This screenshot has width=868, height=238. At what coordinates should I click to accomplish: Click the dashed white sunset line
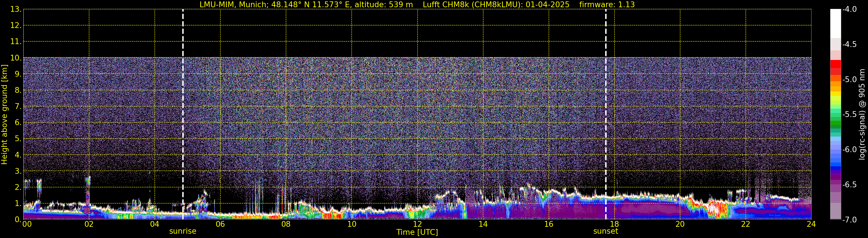click(x=605, y=114)
